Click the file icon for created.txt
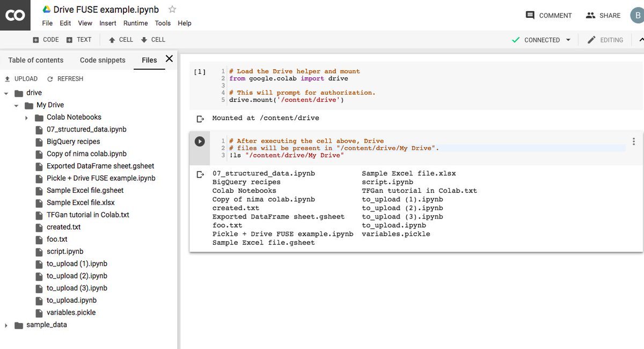 39,227
